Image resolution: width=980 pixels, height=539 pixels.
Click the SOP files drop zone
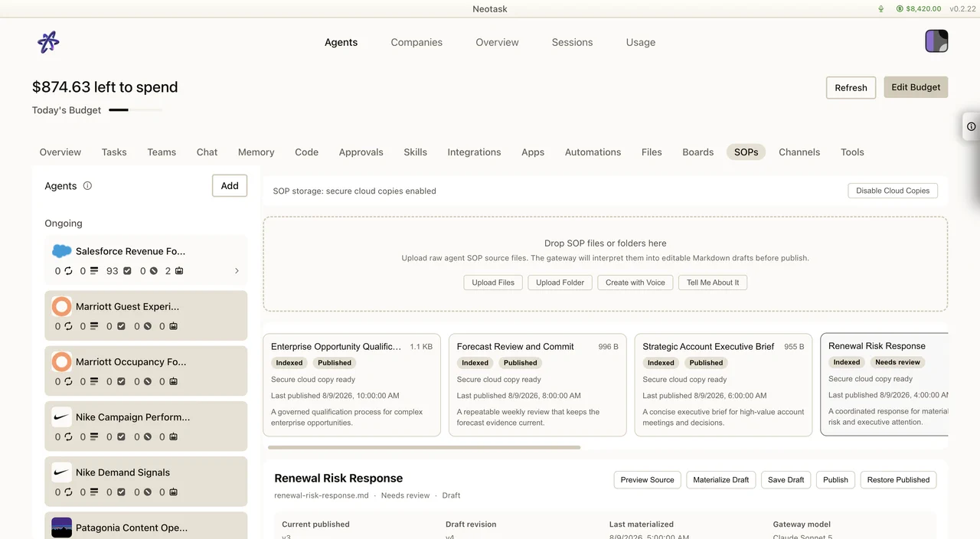tap(605, 264)
